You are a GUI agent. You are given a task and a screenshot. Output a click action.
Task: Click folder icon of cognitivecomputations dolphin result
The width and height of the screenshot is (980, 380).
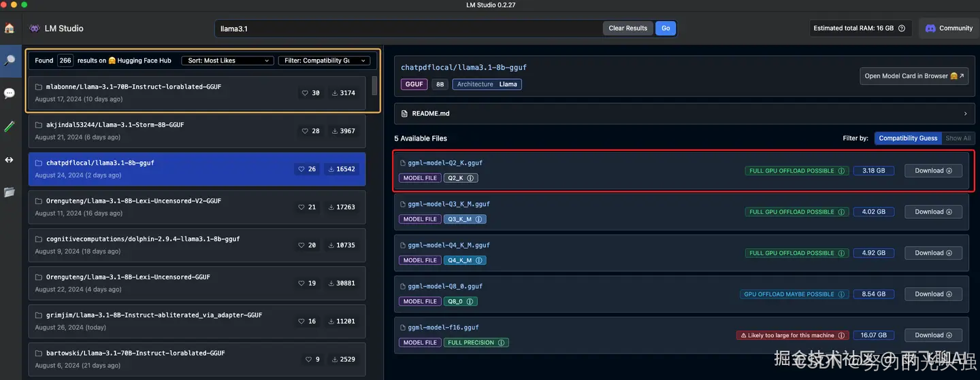pos(39,239)
